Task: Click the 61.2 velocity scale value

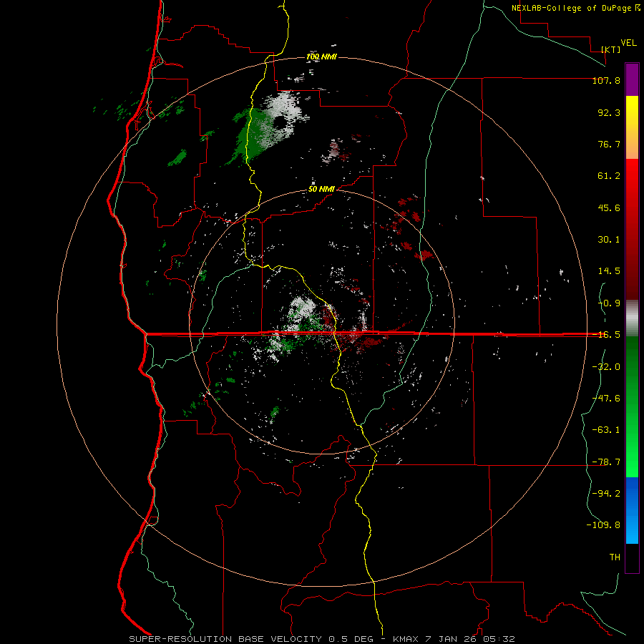Action: point(609,176)
